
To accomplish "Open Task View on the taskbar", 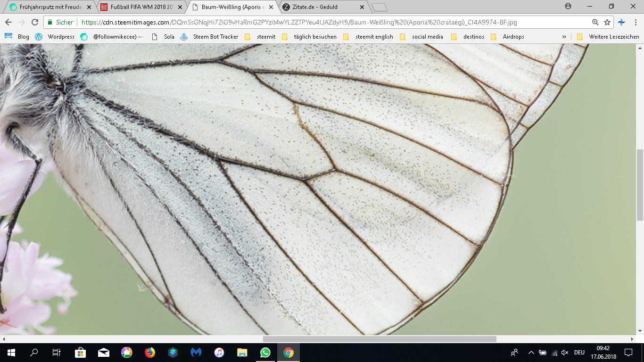I will point(57,353).
